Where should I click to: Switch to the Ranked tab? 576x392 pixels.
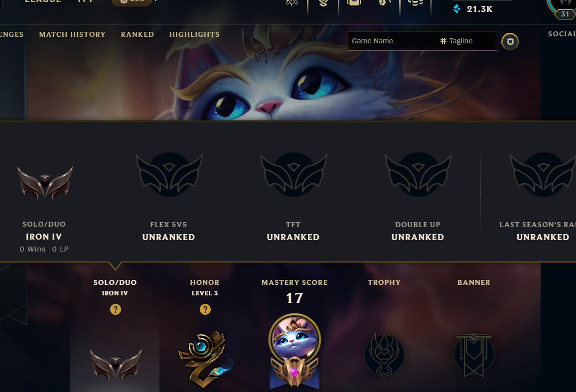(x=138, y=34)
